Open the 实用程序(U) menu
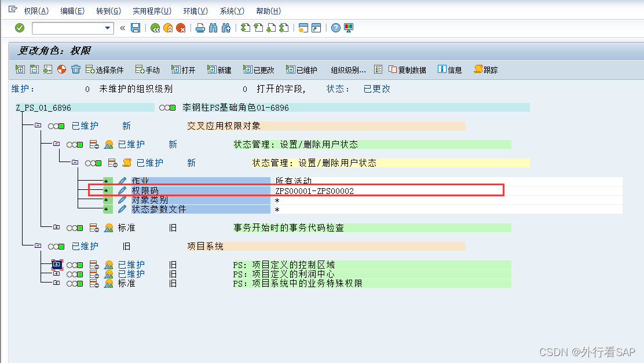The image size is (644, 363). coord(152,11)
